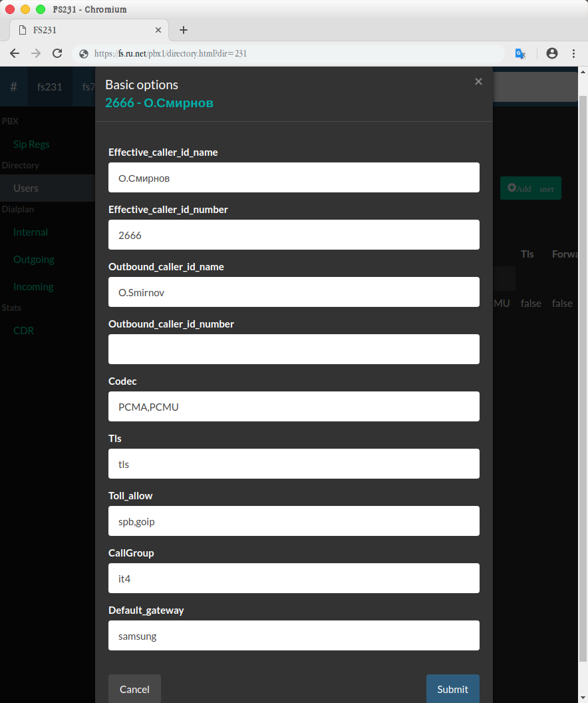Click the dialog title 2666 - О.Смирнов
This screenshot has height=703, width=588.
[x=159, y=103]
